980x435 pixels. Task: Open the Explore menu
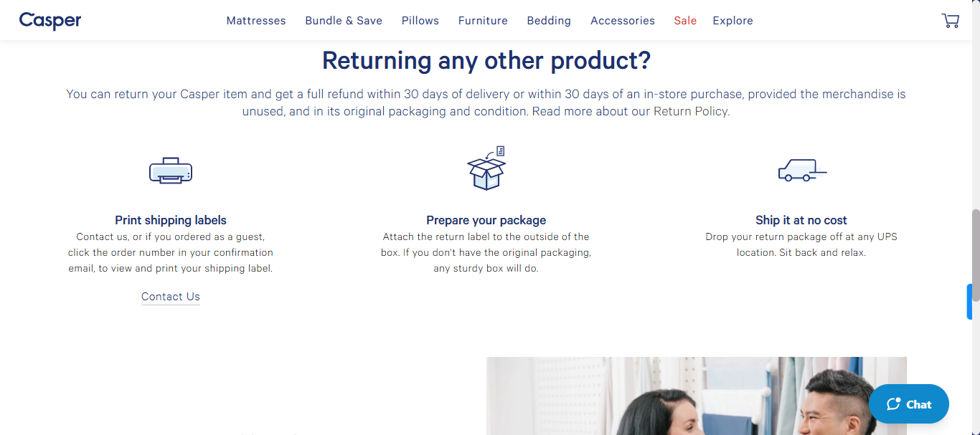click(x=732, y=21)
